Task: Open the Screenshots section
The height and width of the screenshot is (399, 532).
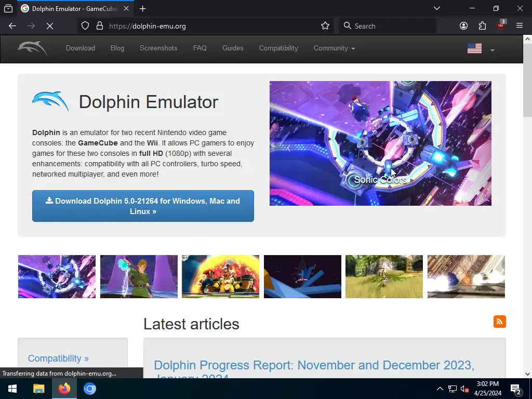Action: click(158, 48)
